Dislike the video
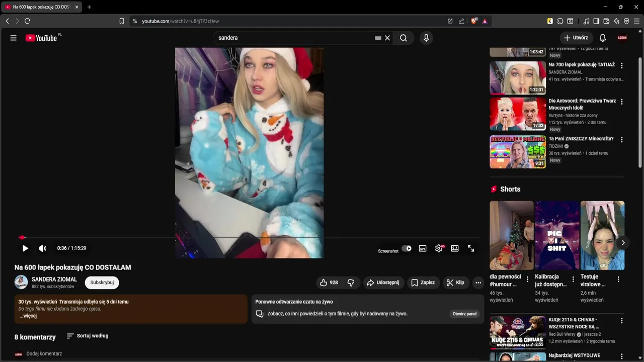 click(x=351, y=283)
